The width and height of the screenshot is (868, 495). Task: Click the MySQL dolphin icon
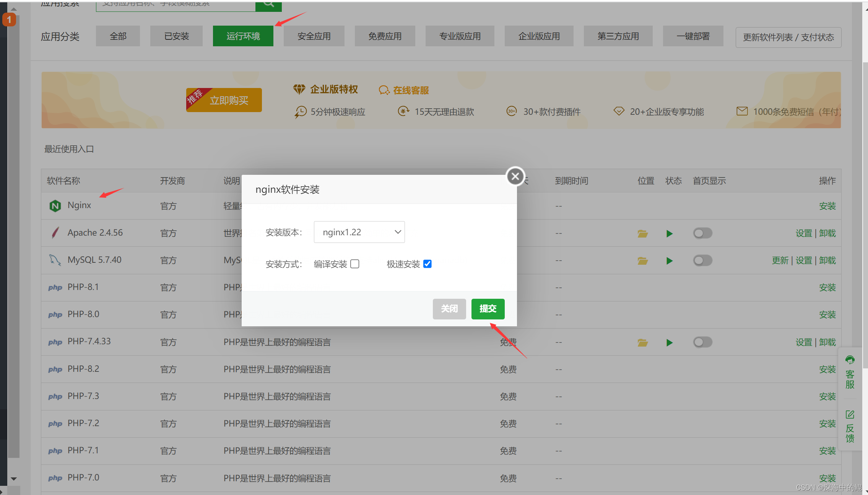point(55,260)
